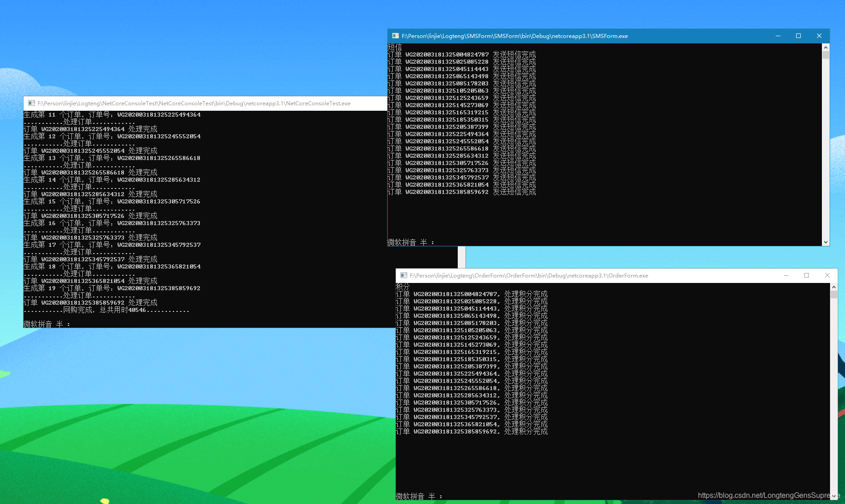Image resolution: width=845 pixels, height=504 pixels.
Task: Click SMSForm line for order WG202003181325305717526
Action: click(462, 163)
